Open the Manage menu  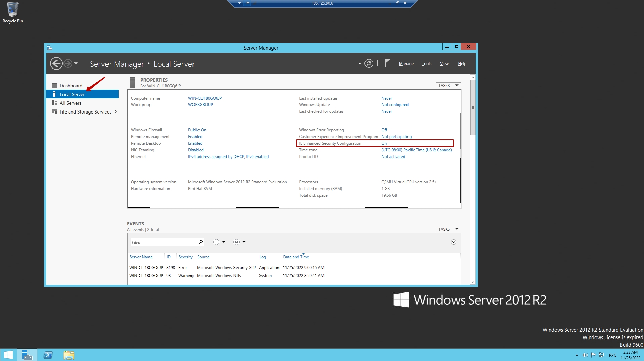click(x=406, y=64)
